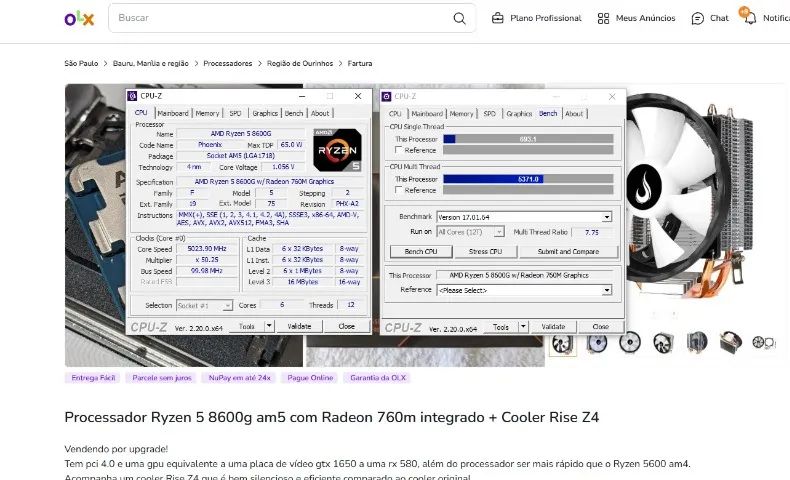Viewport: 790px width, 480px height.
Task: Click the Meus Anúncios grid icon
Action: (603, 18)
